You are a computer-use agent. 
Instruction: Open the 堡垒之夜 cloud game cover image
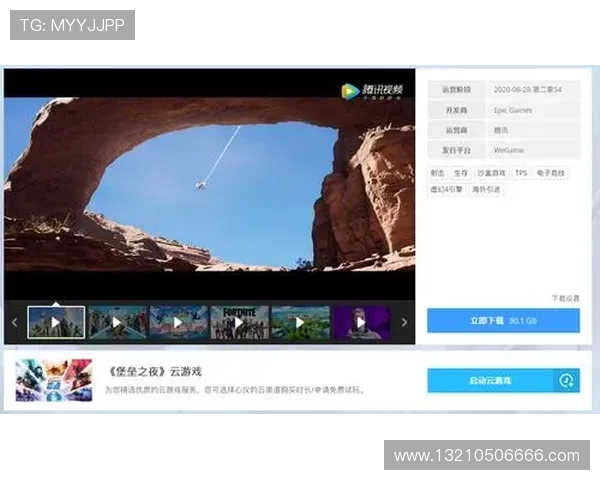(54, 380)
